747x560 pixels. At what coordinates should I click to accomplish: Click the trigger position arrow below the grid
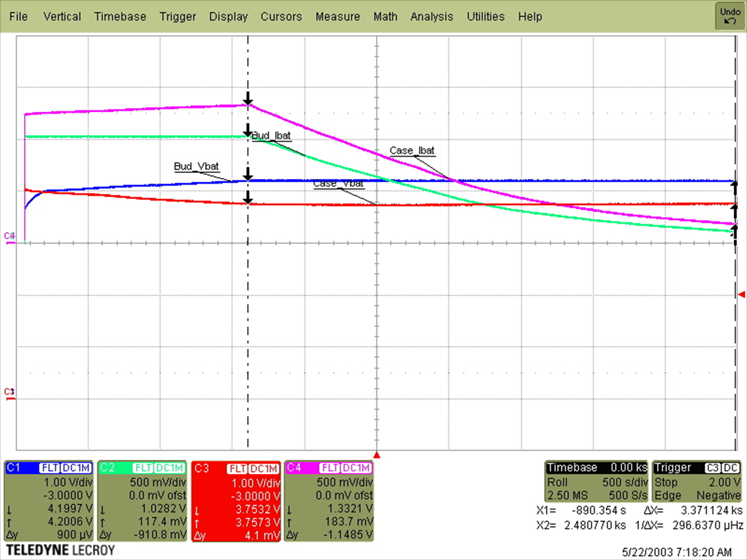click(x=377, y=454)
